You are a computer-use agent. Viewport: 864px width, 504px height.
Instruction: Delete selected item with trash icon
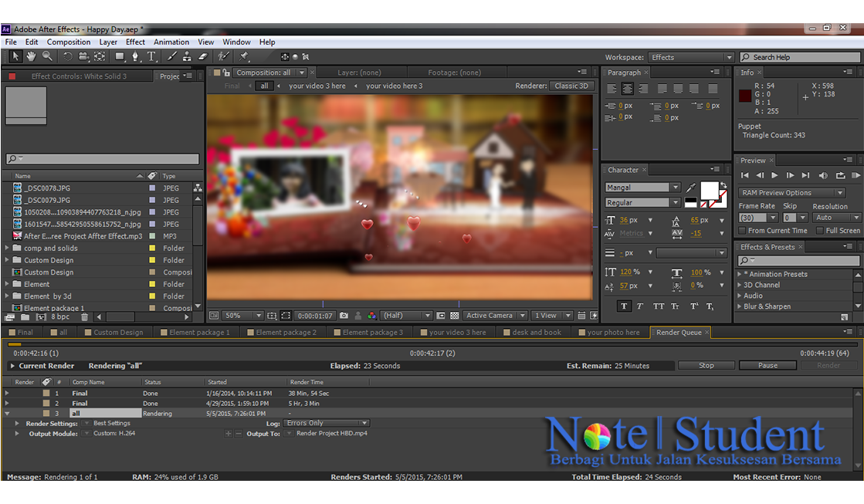[x=84, y=317]
